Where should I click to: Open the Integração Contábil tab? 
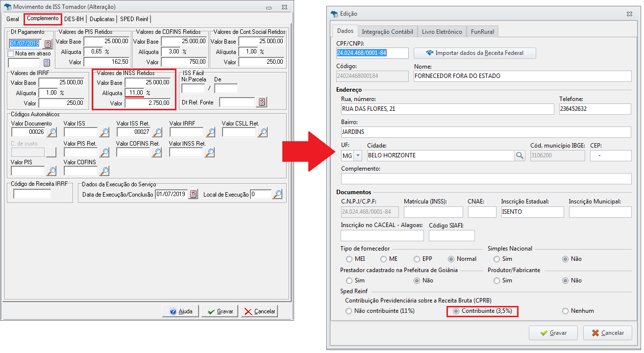(387, 32)
